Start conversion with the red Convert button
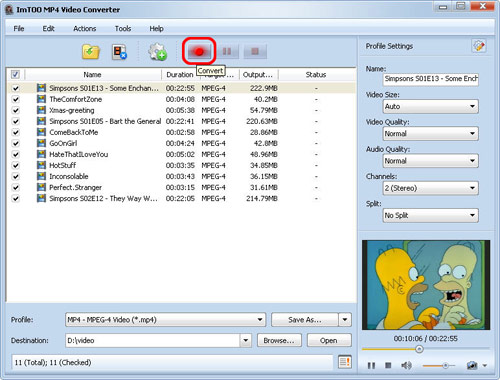Viewport: 500px width, 380px height. coord(199,51)
